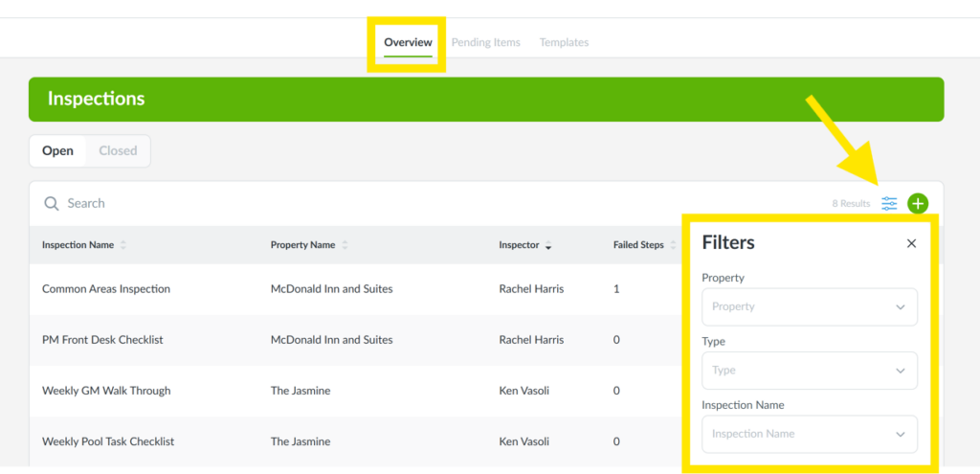Select the Weekly Pool Task Checklist row
980x474 pixels.
(x=108, y=441)
